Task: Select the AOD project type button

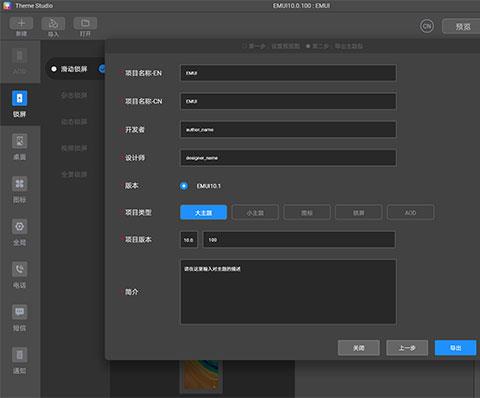Action: pos(410,213)
